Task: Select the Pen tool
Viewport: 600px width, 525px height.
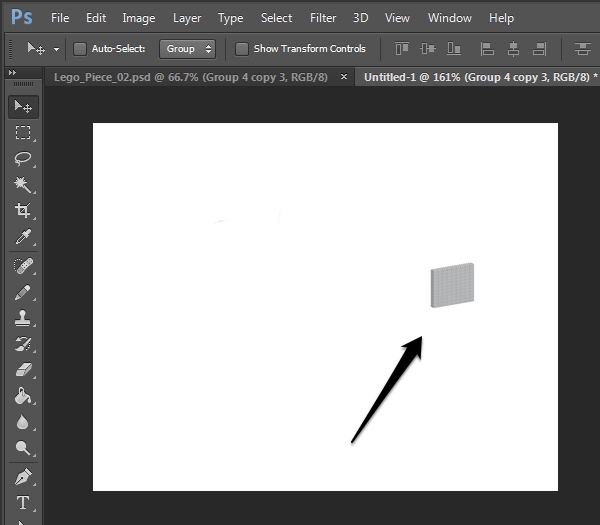Action: (23, 477)
